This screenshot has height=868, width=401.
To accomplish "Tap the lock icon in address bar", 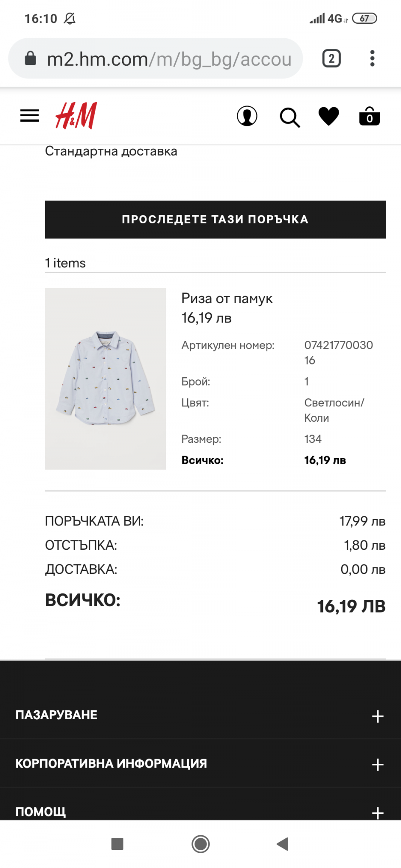I will [x=31, y=58].
